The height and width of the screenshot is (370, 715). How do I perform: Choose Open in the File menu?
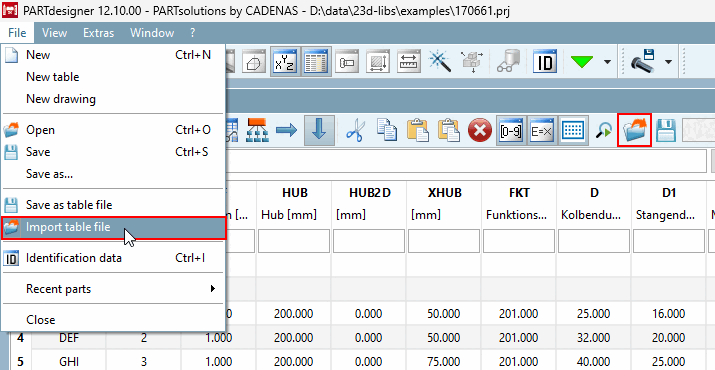pyautogui.click(x=113, y=130)
